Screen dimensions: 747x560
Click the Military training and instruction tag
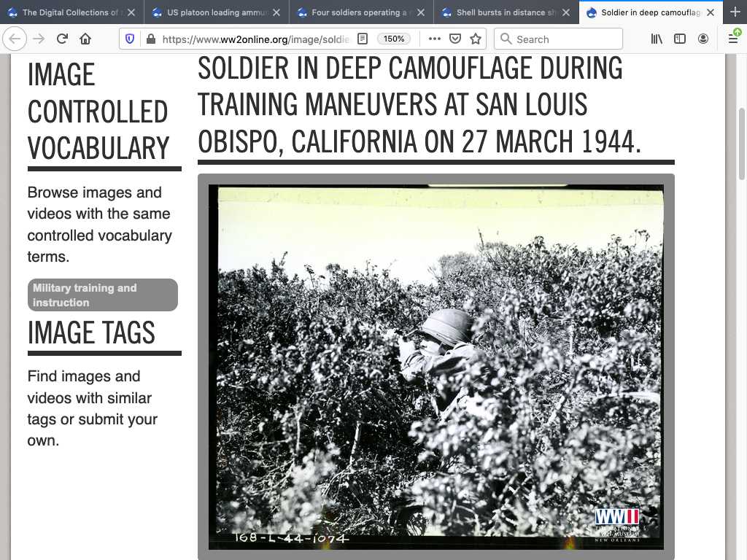coord(102,295)
